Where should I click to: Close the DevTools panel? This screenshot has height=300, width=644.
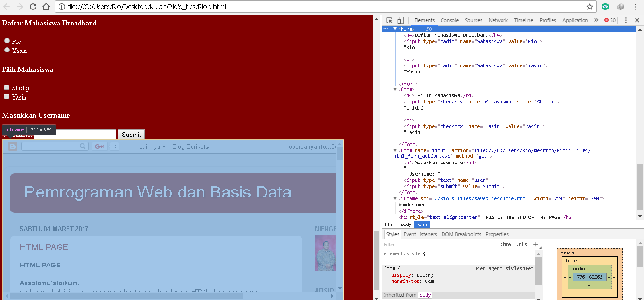tap(637, 20)
